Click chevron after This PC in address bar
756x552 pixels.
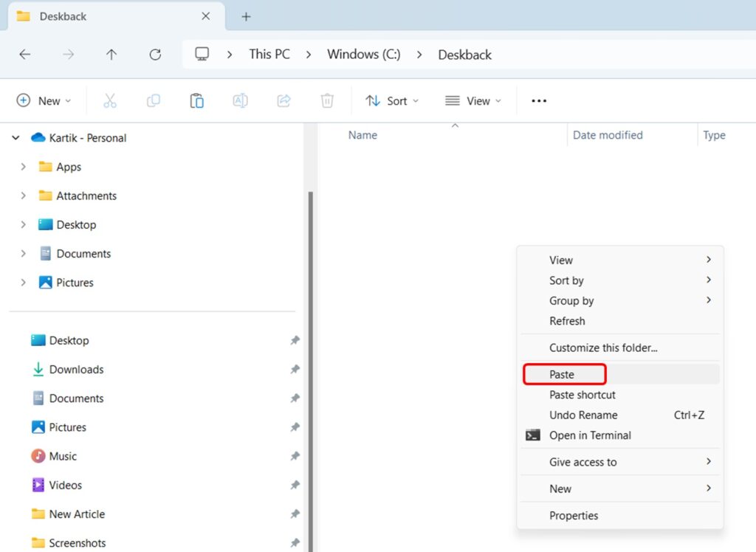pos(309,55)
